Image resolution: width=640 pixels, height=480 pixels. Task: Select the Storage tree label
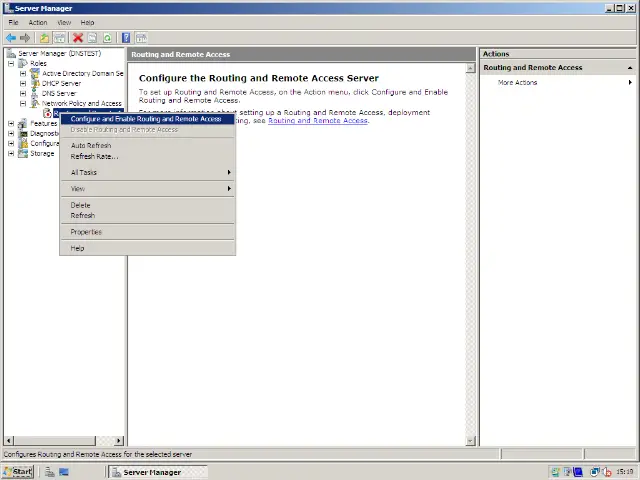[x=42, y=153]
